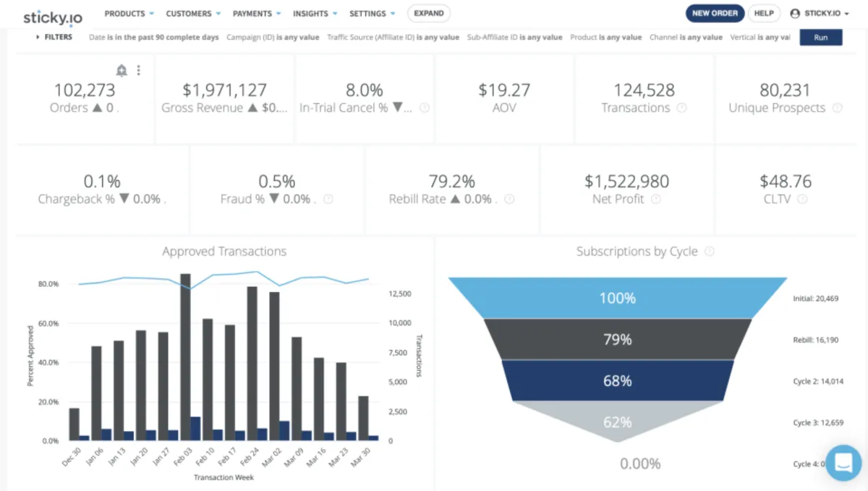Click the New Order button

tap(715, 14)
